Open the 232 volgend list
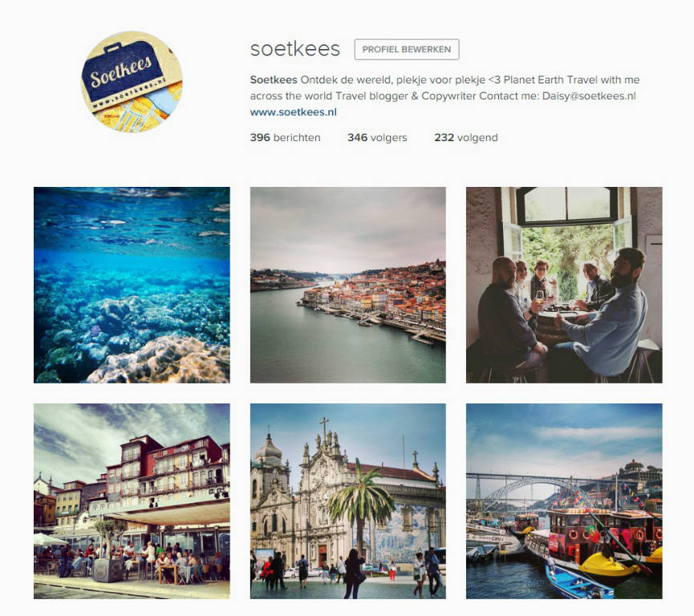The height and width of the screenshot is (616, 694). [466, 138]
